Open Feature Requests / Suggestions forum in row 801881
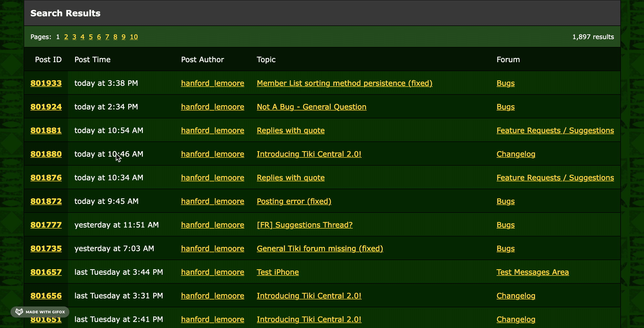 pos(555,130)
